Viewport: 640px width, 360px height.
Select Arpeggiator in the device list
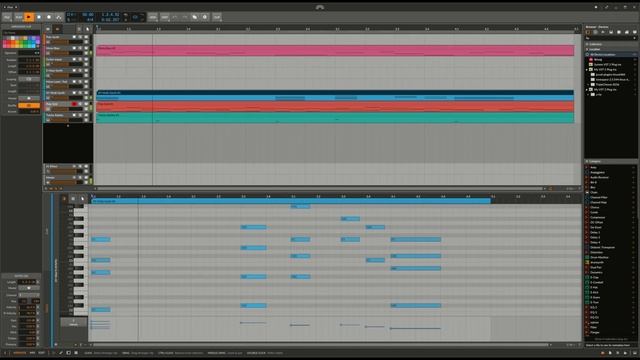(611, 172)
